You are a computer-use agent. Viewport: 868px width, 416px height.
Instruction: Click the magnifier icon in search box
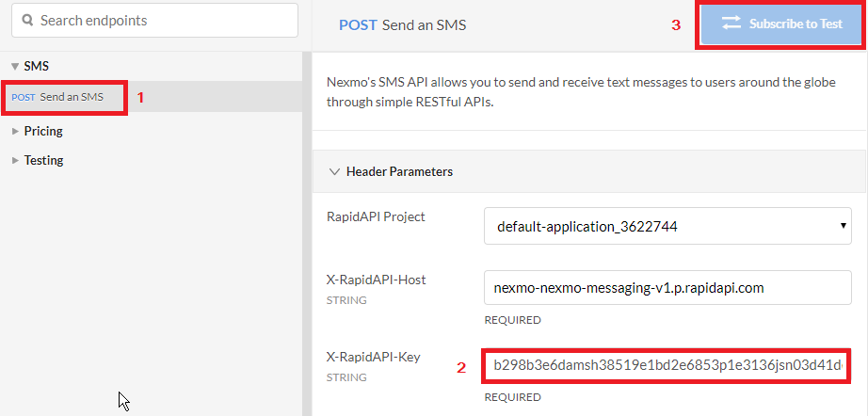point(26,21)
